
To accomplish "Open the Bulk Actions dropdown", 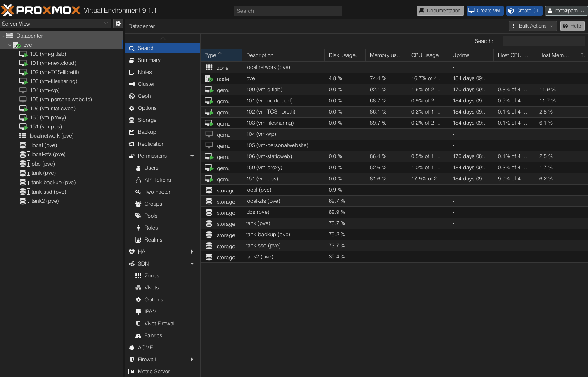I will click(x=533, y=26).
